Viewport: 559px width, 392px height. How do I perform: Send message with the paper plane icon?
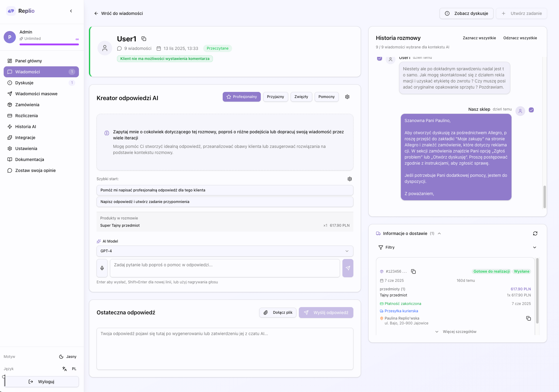click(348, 268)
